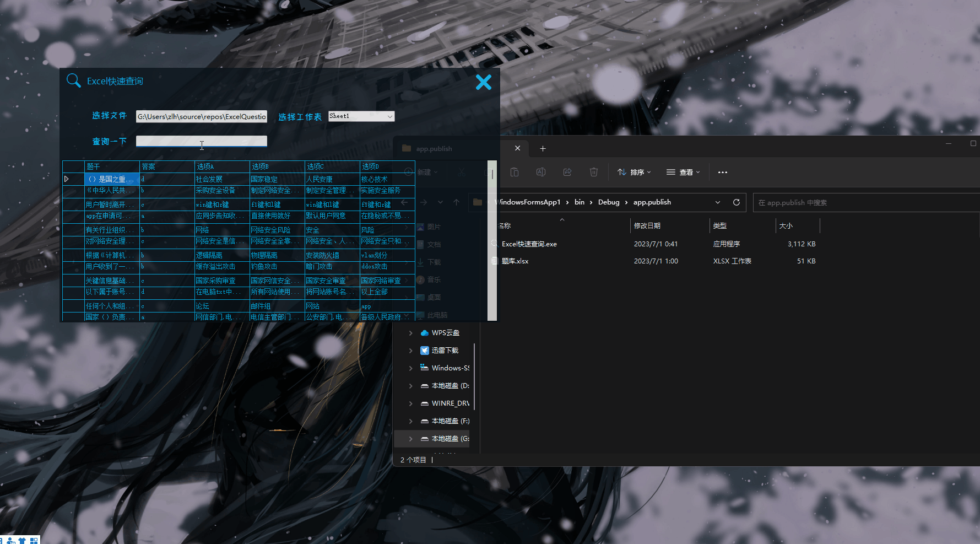Image resolution: width=980 pixels, height=544 pixels.
Task: Expand the WPS云盘 tree node
Action: tap(410, 333)
